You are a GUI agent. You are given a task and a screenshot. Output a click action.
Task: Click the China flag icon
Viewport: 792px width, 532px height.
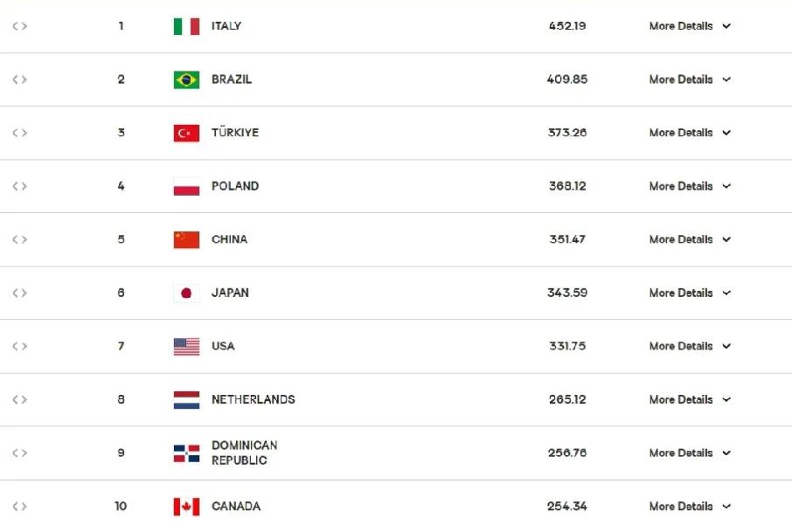pos(186,239)
